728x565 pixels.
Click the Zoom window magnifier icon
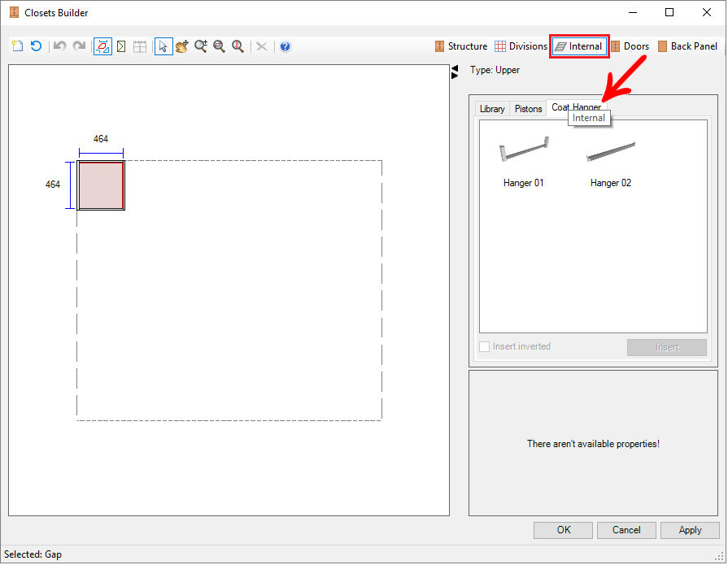[219, 46]
